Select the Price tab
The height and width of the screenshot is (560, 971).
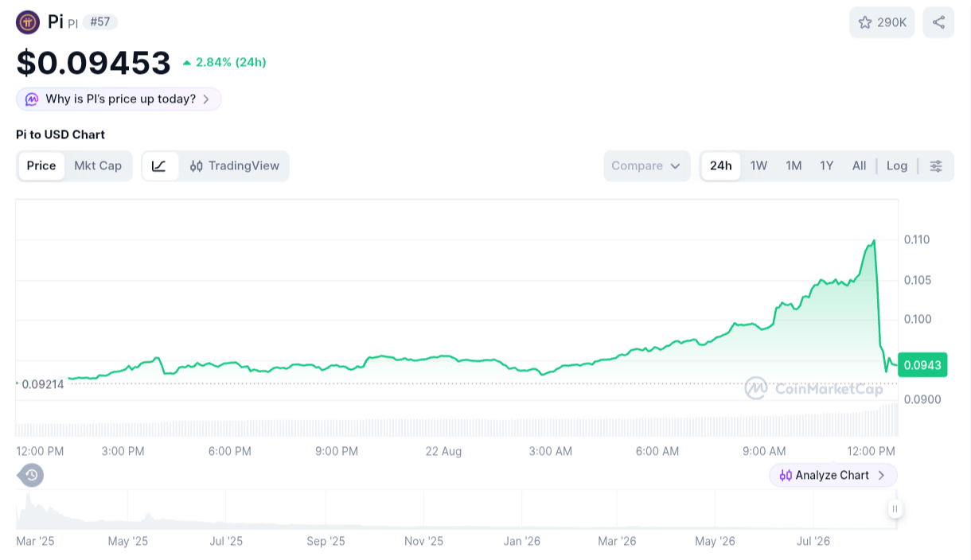(x=41, y=166)
